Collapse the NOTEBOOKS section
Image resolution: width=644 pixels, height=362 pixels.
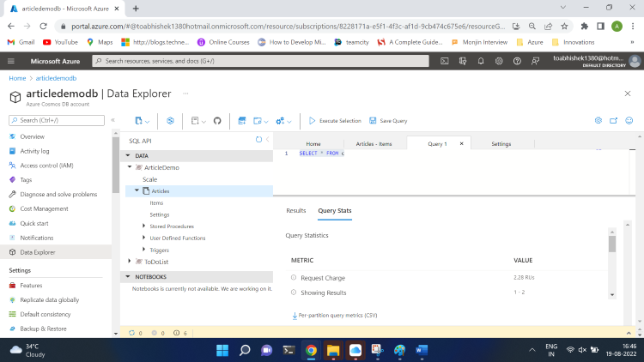pos(128,276)
